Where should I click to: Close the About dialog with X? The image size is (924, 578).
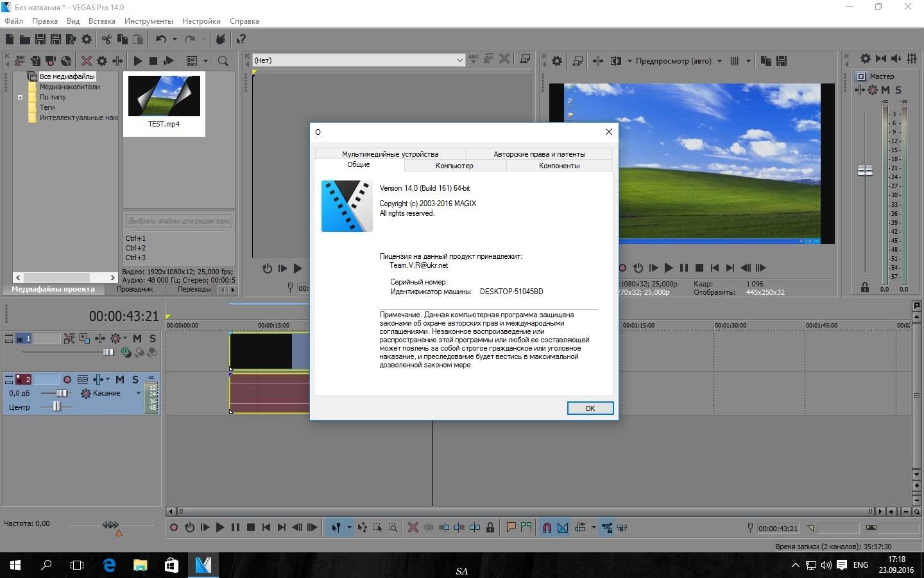[x=609, y=132]
